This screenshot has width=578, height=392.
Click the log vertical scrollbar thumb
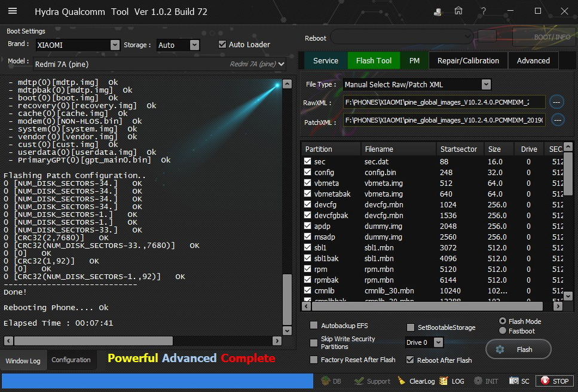pyautogui.click(x=287, y=299)
